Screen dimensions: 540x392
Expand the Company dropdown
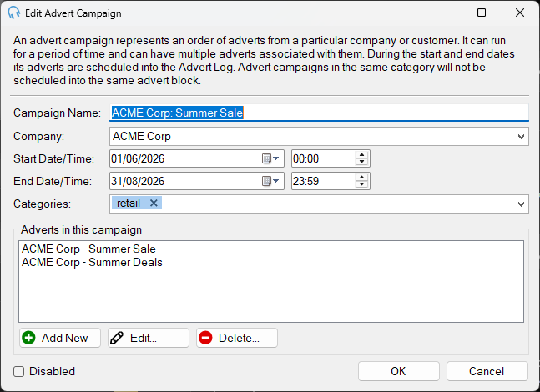[x=521, y=136]
